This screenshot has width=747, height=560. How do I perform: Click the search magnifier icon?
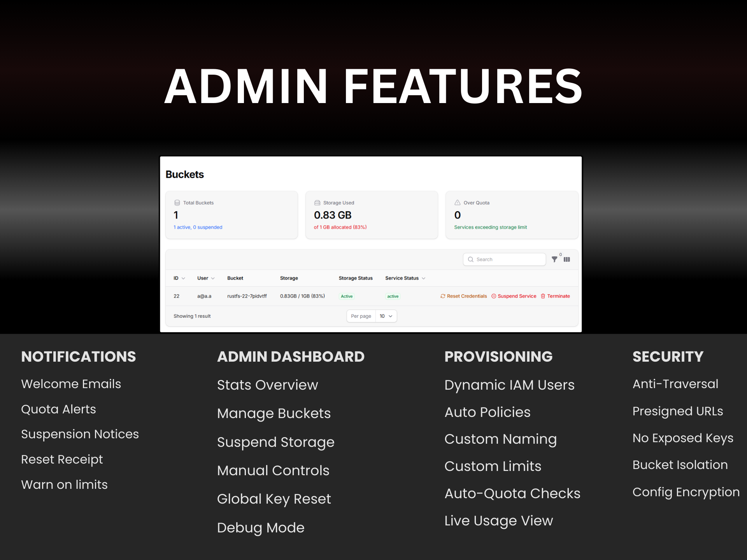(x=471, y=259)
